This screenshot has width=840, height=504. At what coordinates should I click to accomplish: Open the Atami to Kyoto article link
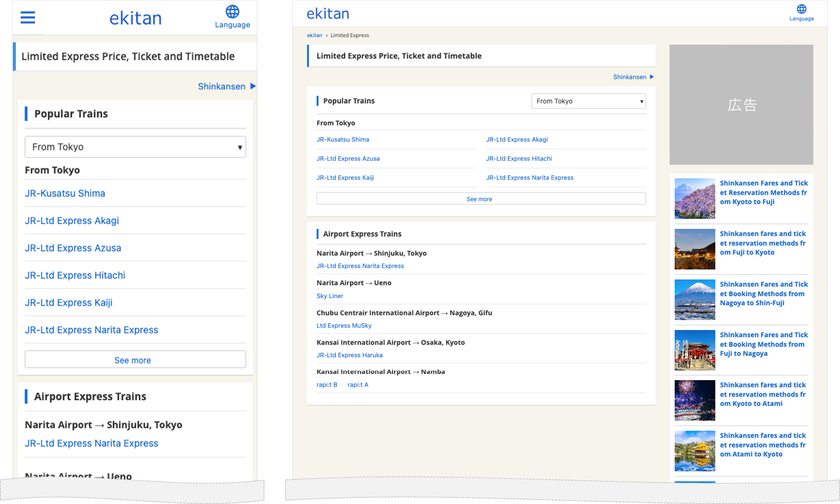click(762, 444)
